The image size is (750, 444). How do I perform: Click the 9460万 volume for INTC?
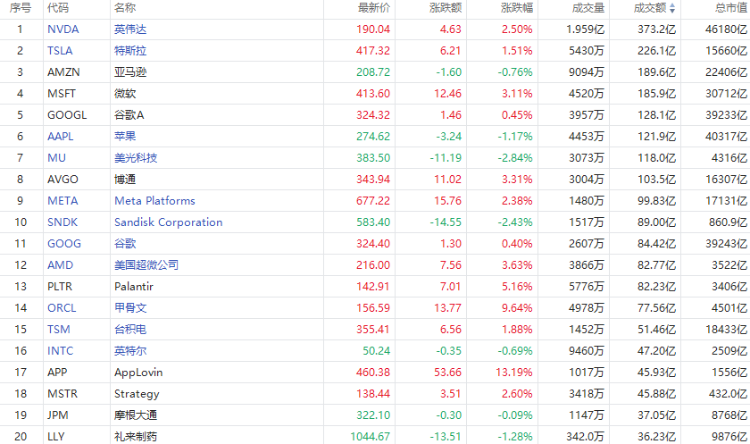[586, 351]
